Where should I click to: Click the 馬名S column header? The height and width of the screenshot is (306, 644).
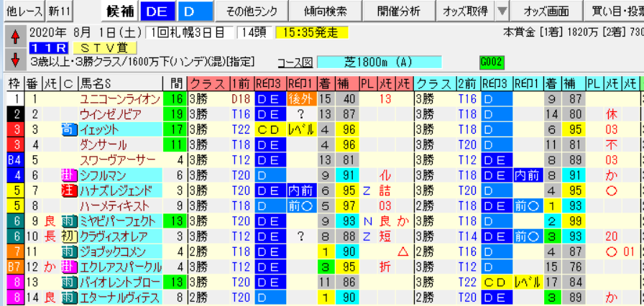(x=119, y=83)
